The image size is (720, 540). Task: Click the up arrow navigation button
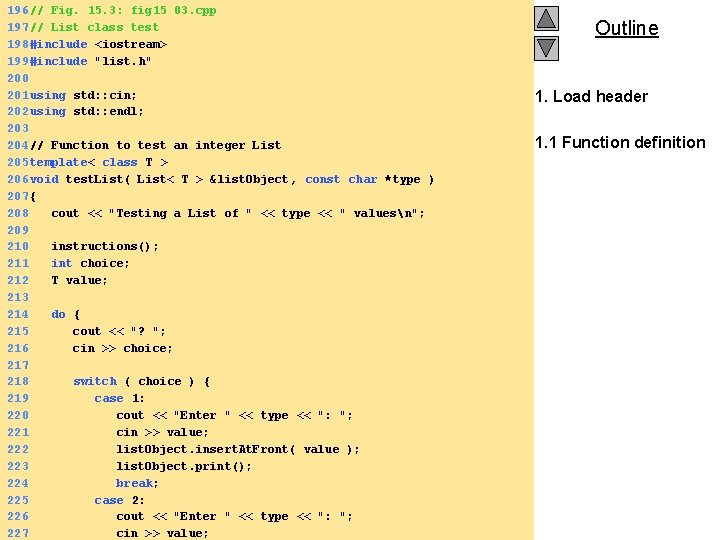point(546,18)
